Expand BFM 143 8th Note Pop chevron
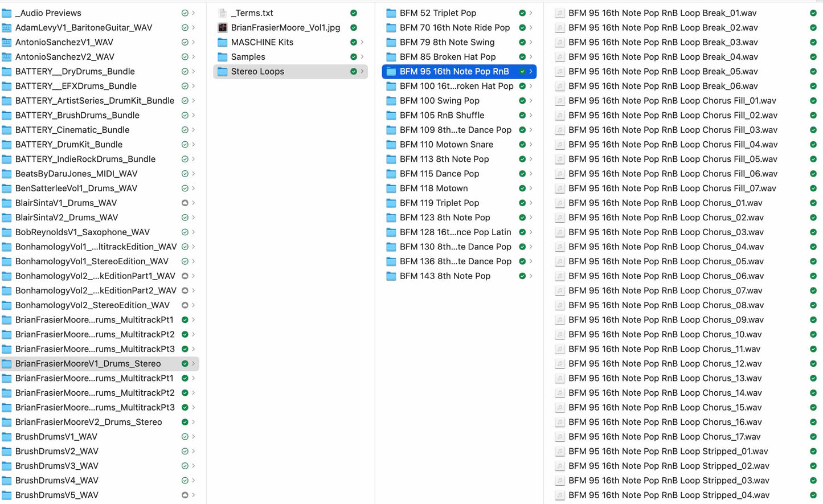This screenshot has width=823, height=504. point(531,276)
